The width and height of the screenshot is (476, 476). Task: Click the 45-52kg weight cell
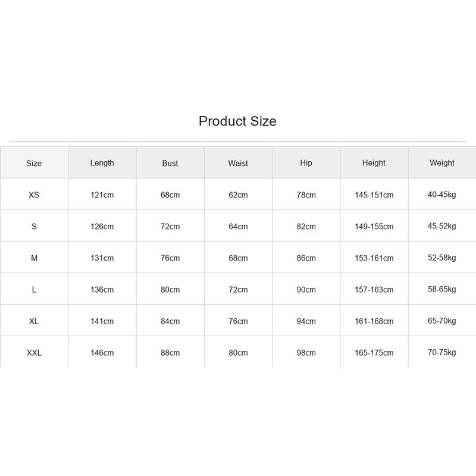click(x=442, y=226)
